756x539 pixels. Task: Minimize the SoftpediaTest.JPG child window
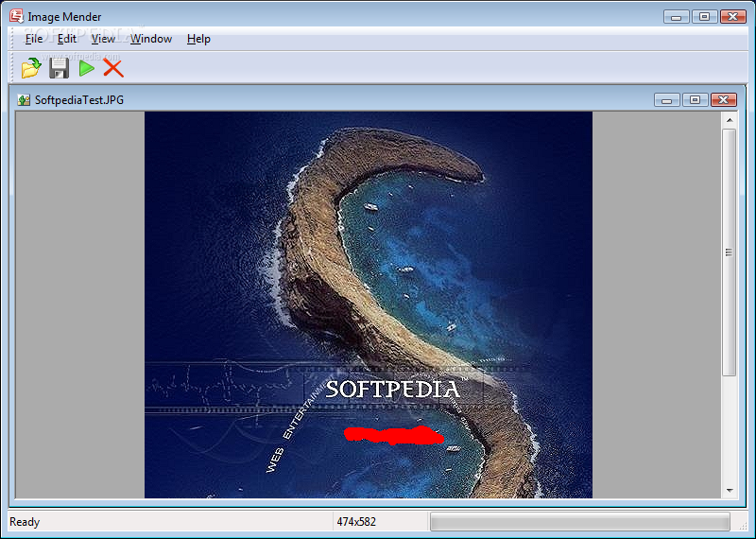[667, 100]
